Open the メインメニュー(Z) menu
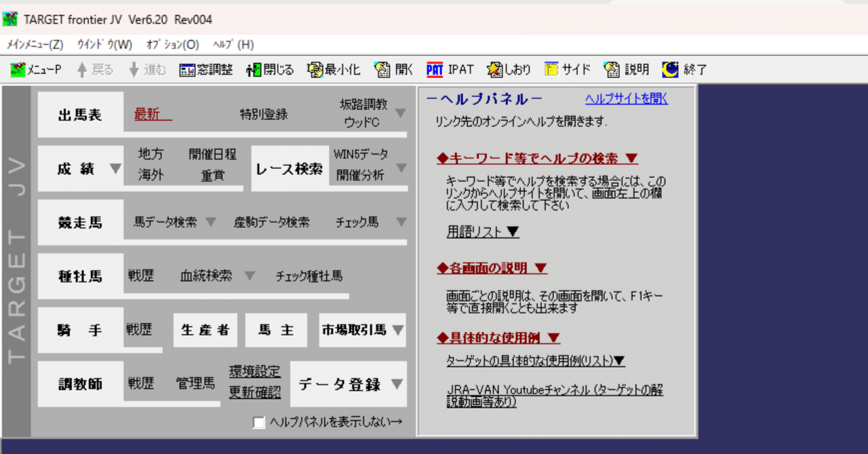The width and height of the screenshot is (868, 454). point(35,45)
